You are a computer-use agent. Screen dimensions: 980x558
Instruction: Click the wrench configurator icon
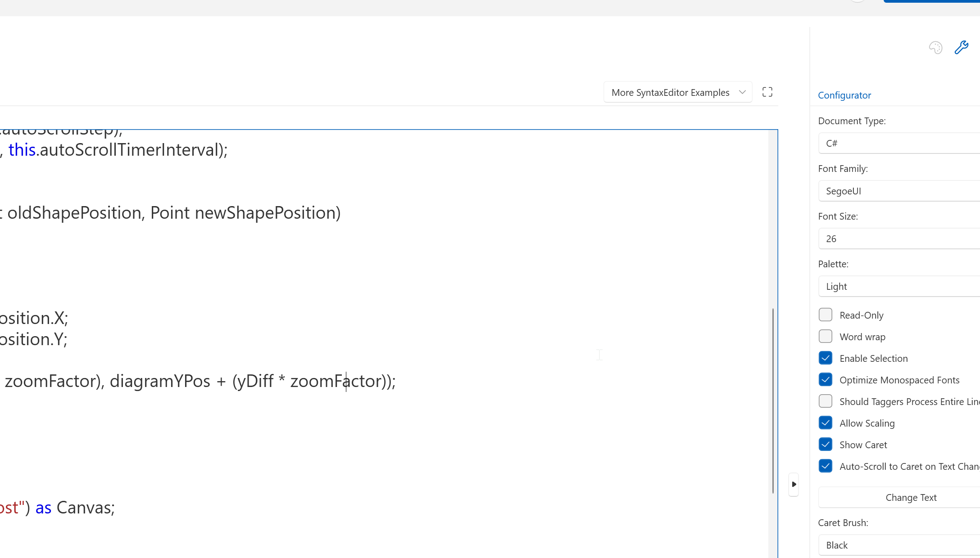961,48
